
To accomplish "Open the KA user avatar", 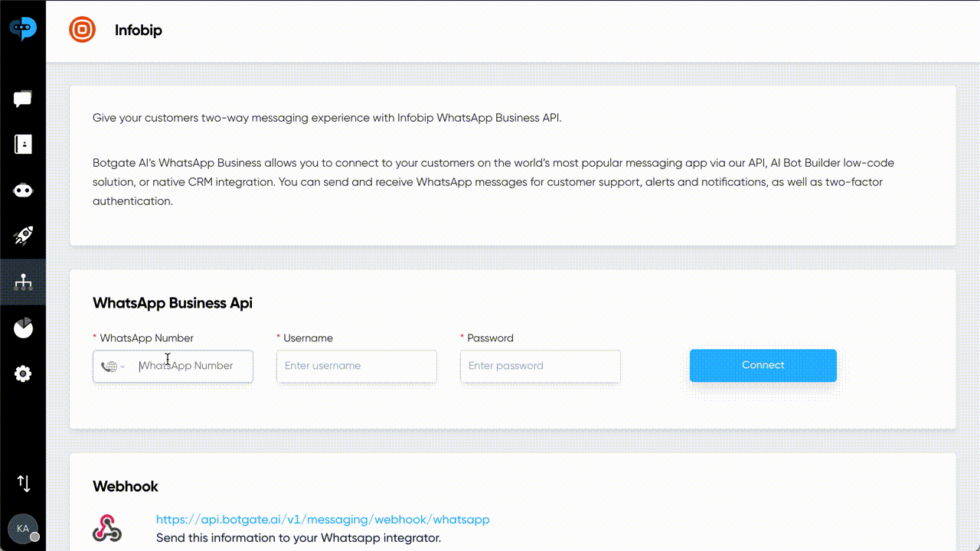I will click(x=23, y=529).
